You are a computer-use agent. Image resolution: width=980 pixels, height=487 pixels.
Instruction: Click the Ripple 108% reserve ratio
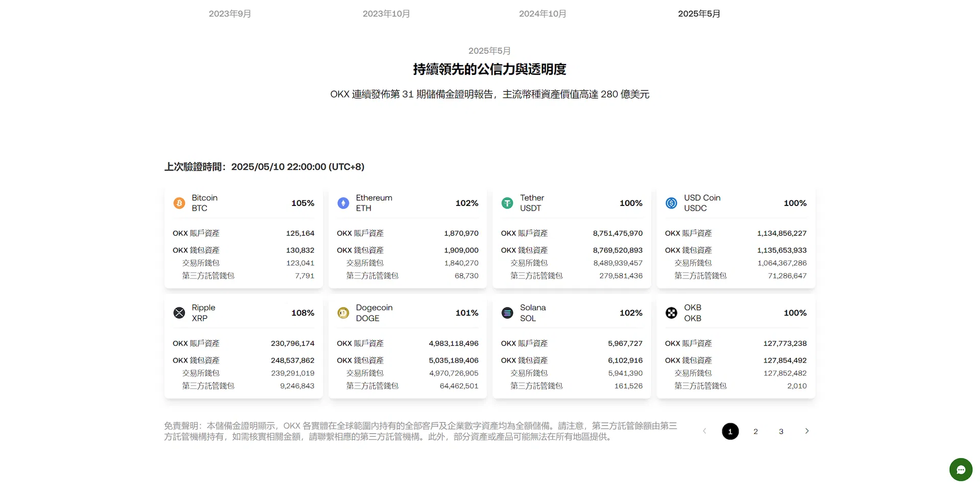(x=303, y=313)
